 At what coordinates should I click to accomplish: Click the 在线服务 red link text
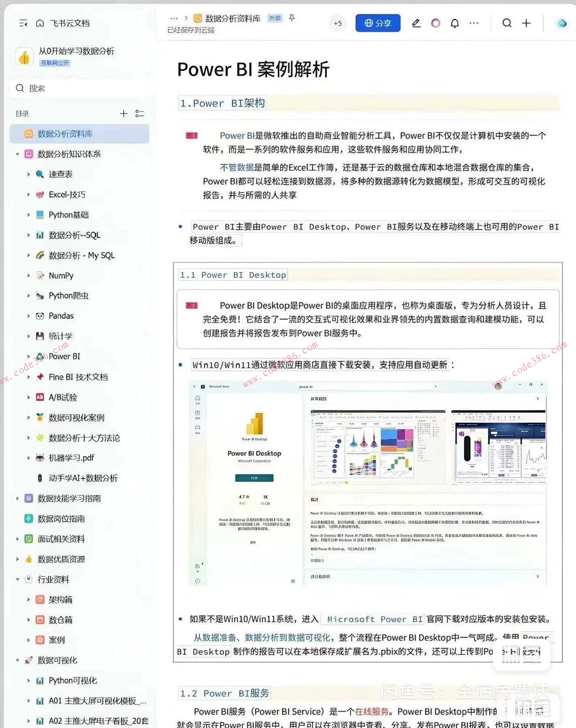[371, 711]
